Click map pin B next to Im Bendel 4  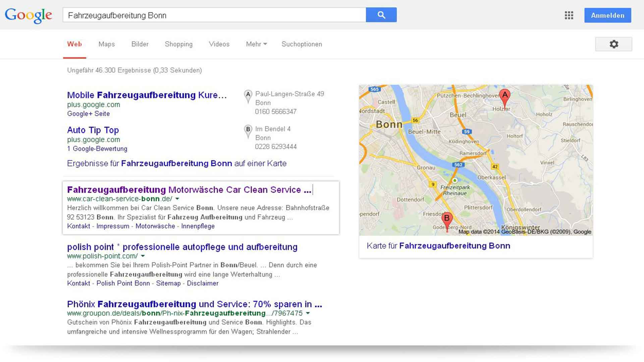point(248,131)
